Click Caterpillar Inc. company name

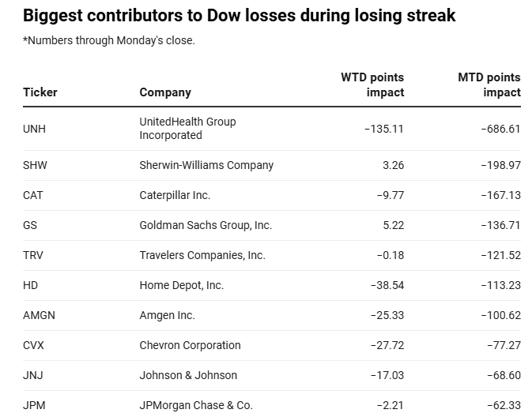click(x=175, y=195)
